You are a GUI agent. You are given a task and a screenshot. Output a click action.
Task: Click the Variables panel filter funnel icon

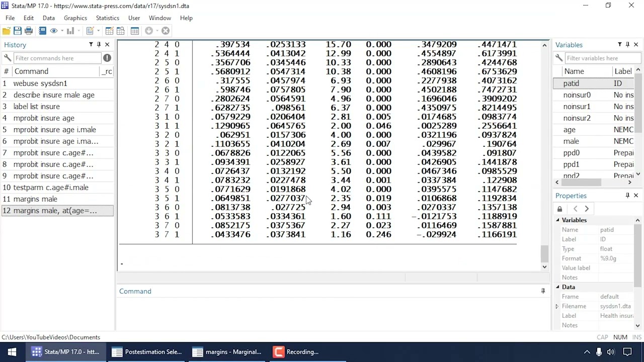[619, 45]
